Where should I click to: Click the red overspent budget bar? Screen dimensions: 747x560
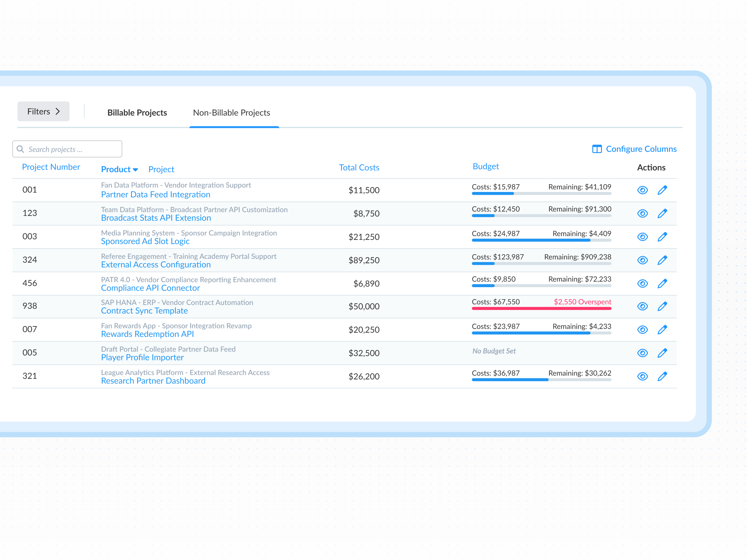point(541,308)
